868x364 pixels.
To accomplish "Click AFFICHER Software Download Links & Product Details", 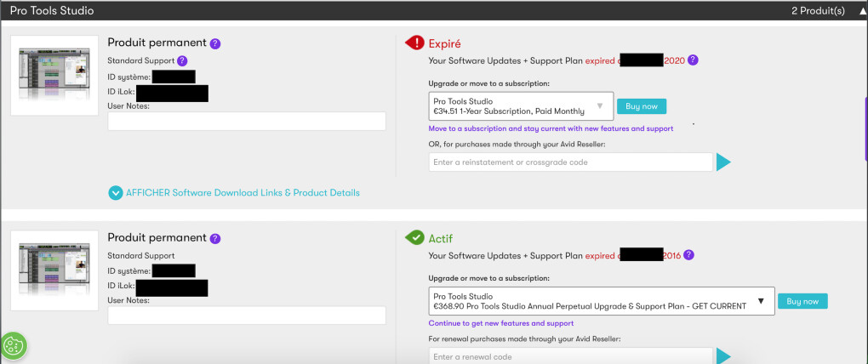I will (243, 193).
